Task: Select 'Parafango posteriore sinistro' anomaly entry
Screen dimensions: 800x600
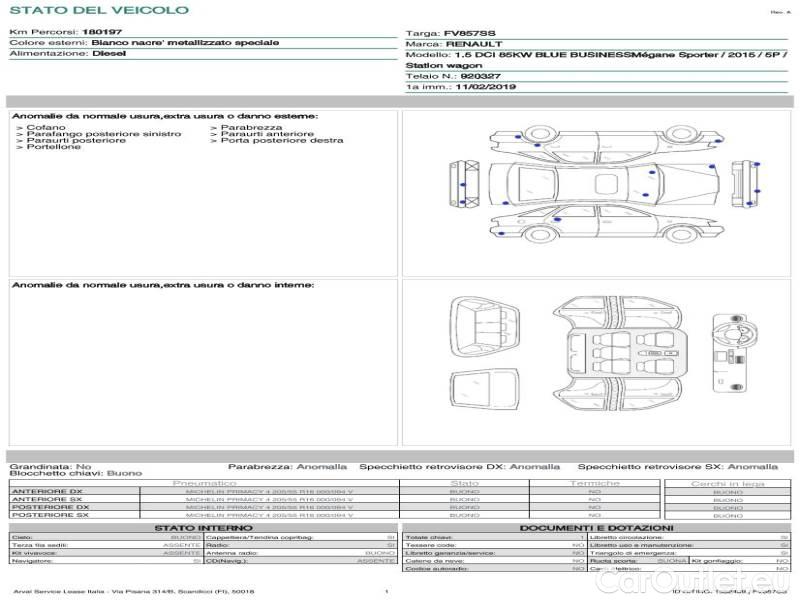Action: point(104,134)
